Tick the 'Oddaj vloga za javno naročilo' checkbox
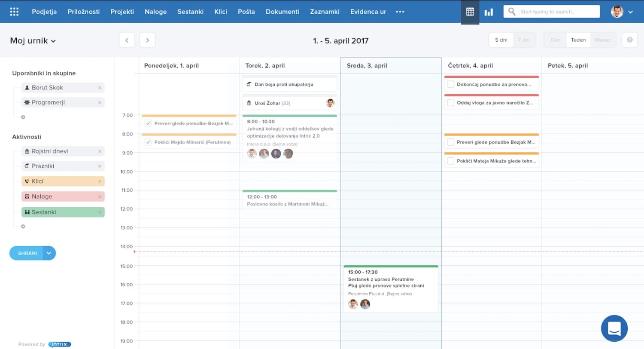644x349 pixels. coord(450,103)
